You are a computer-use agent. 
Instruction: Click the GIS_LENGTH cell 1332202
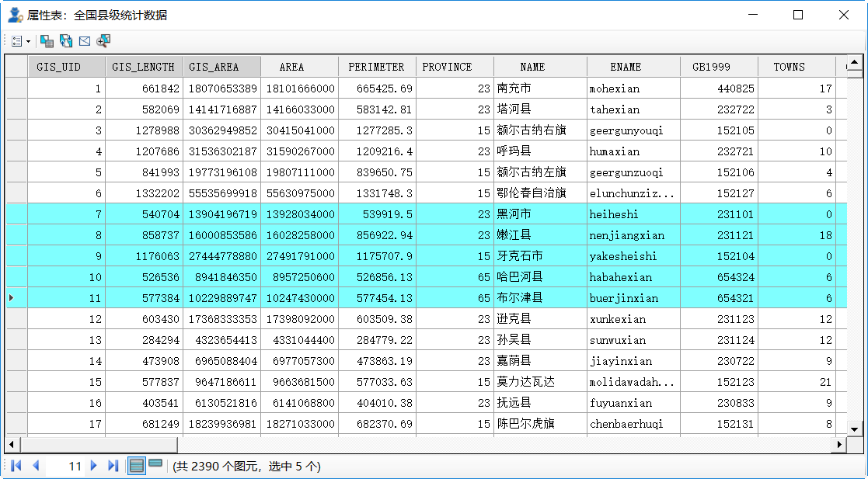click(x=144, y=193)
